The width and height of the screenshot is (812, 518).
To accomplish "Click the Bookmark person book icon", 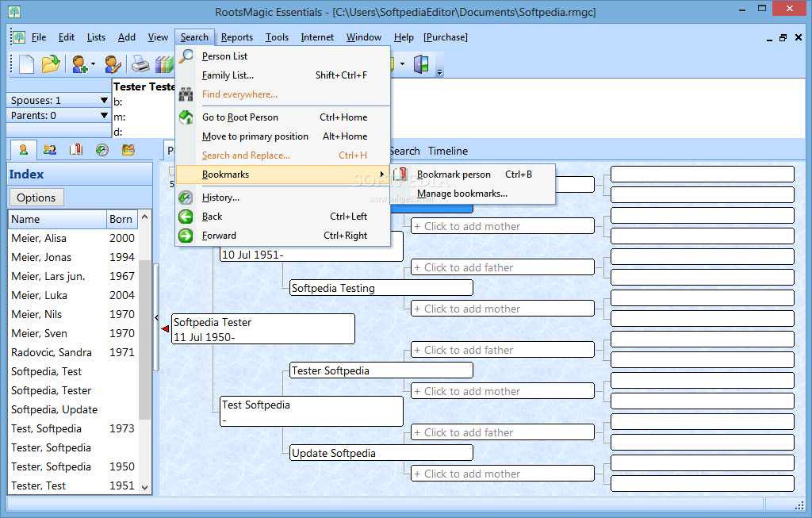I will (400, 175).
